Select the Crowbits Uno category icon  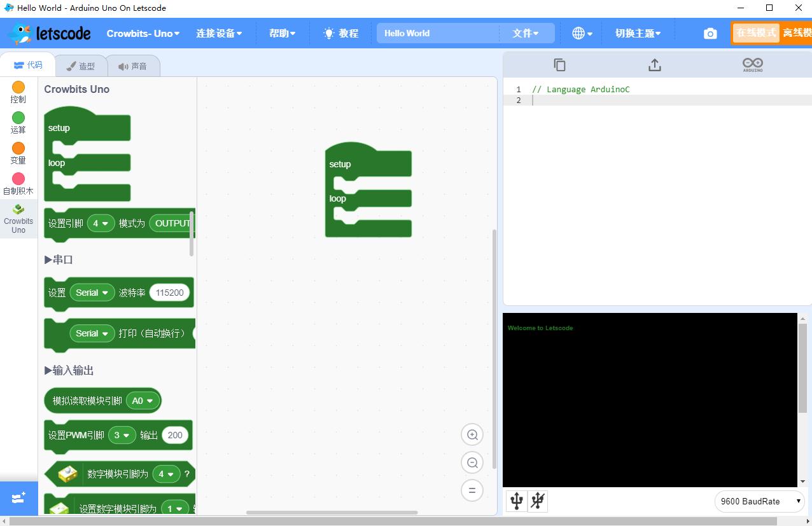[x=18, y=209]
